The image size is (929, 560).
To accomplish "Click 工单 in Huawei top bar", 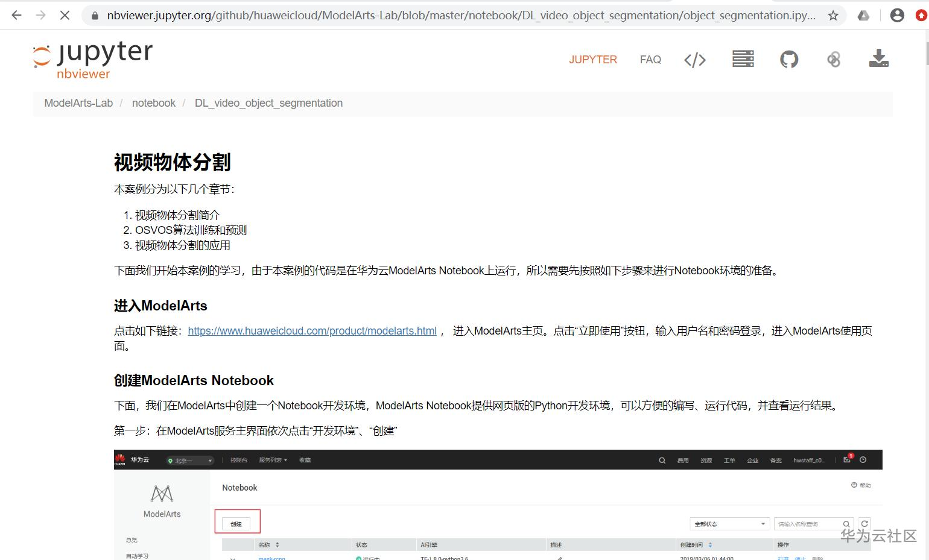I will click(x=729, y=461).
